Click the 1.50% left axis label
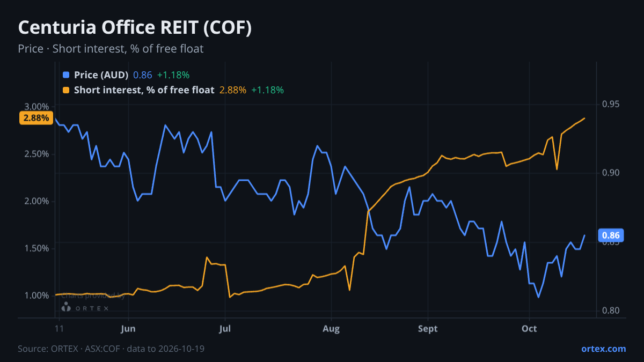 37,248
